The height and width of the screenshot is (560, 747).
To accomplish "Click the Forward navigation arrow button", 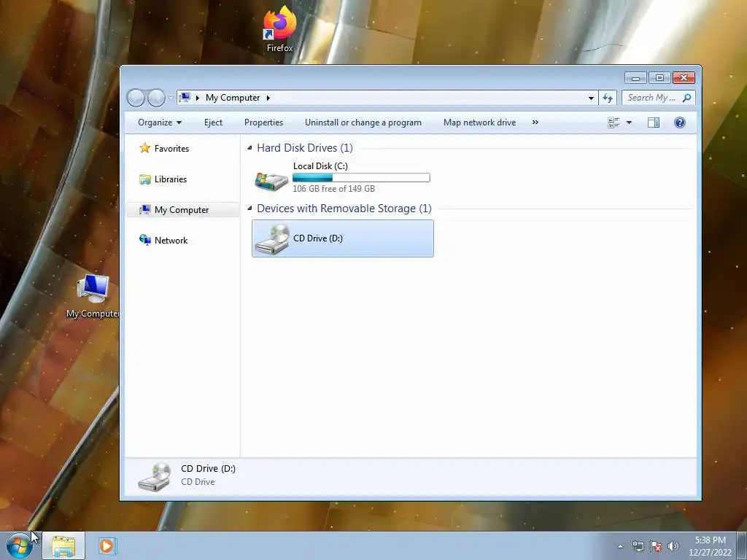I will [156, 98].
